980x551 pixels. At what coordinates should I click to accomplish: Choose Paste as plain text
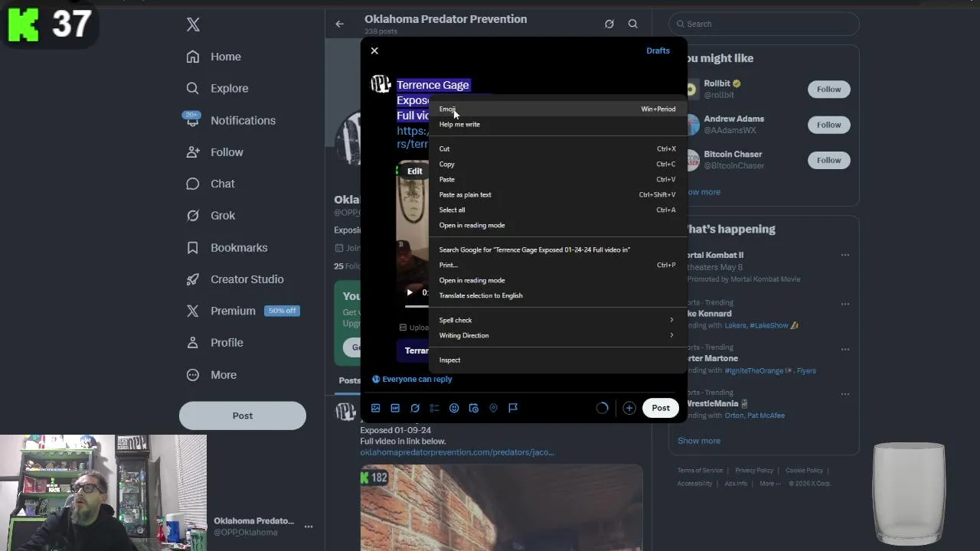(557, 194)
